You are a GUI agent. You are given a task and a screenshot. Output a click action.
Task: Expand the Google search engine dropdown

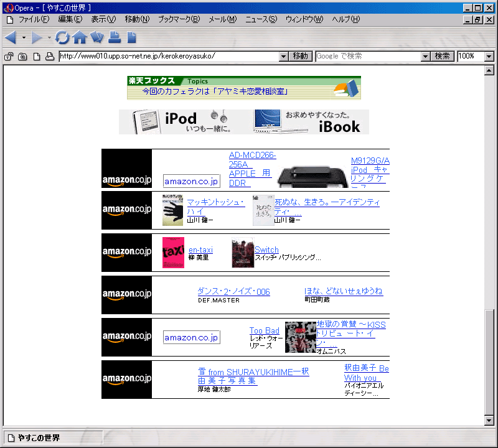tap(426, 57)
